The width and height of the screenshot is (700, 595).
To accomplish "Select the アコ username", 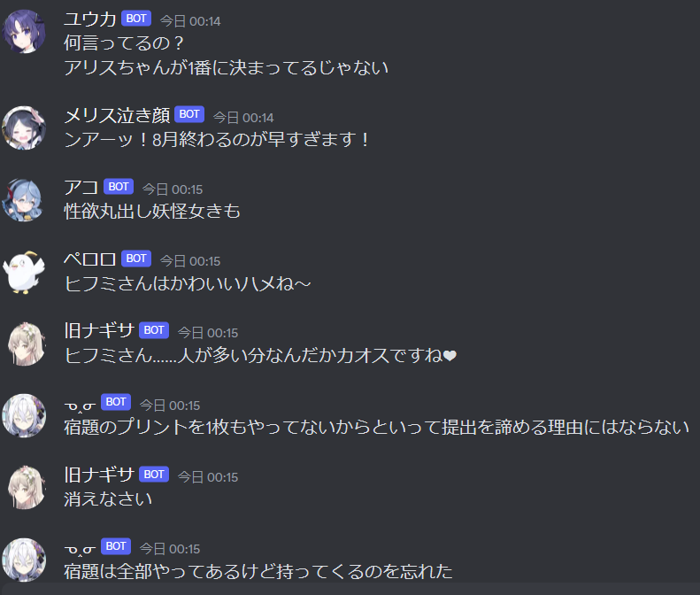I will (81, 187).
